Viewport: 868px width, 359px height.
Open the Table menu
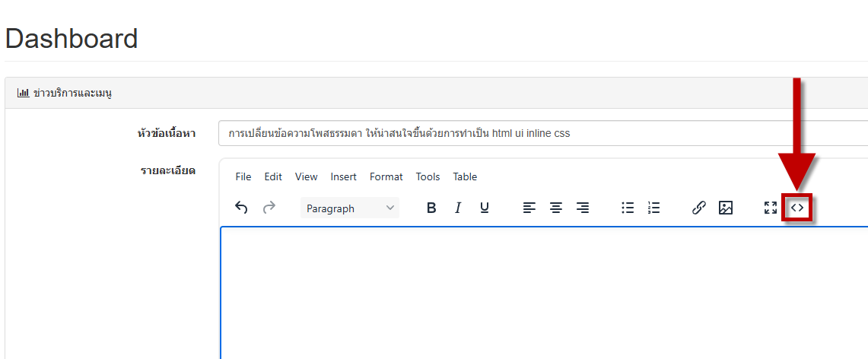465,177
